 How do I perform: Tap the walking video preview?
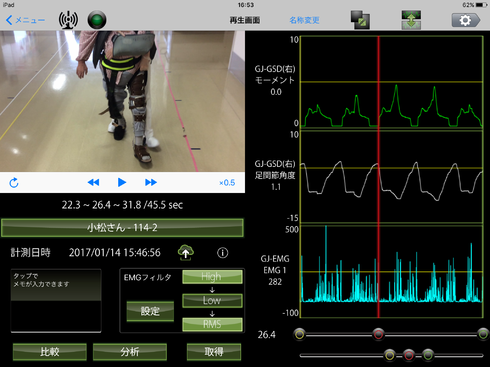122,101
